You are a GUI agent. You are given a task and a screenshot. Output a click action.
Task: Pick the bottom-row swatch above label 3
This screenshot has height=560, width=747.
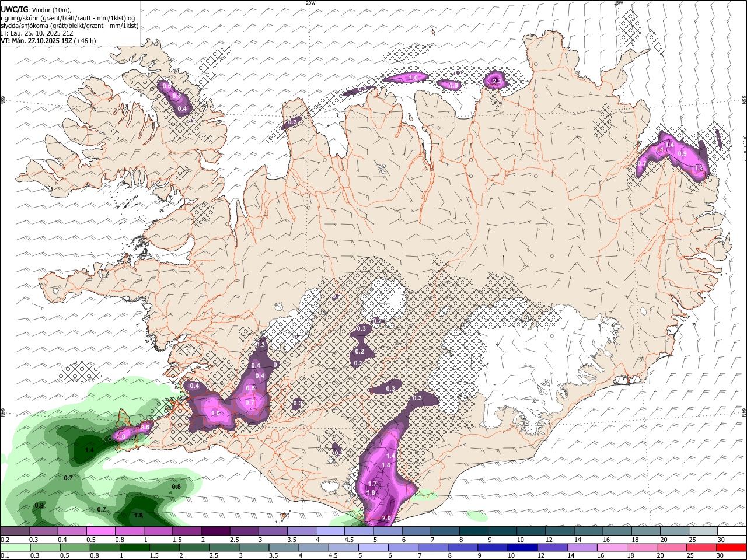[254, 548]
